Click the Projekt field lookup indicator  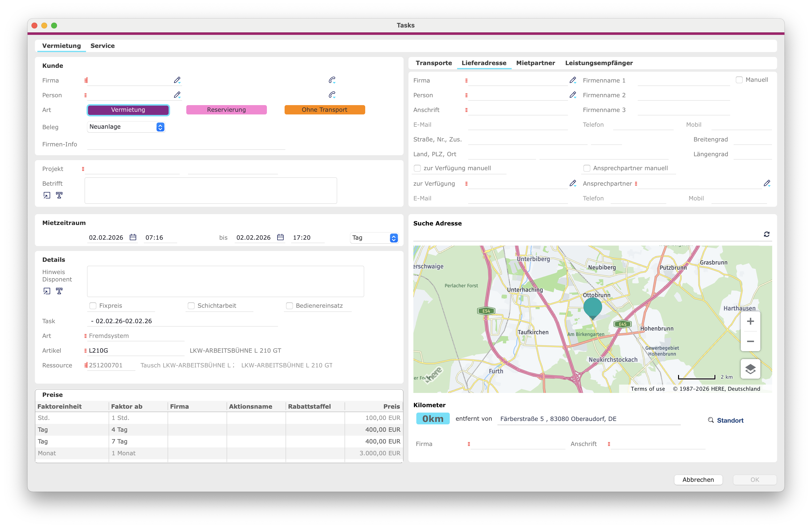tap(83, 169)
